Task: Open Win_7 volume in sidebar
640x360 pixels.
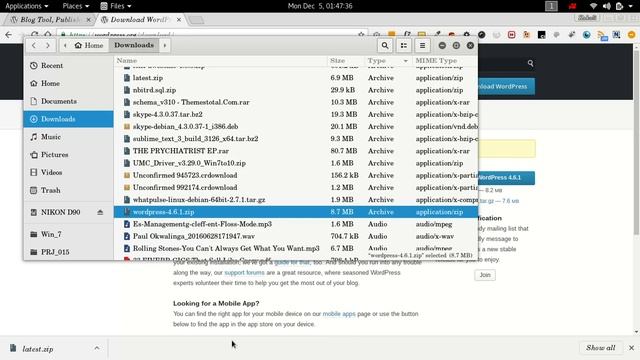Action: pos(68,234)
